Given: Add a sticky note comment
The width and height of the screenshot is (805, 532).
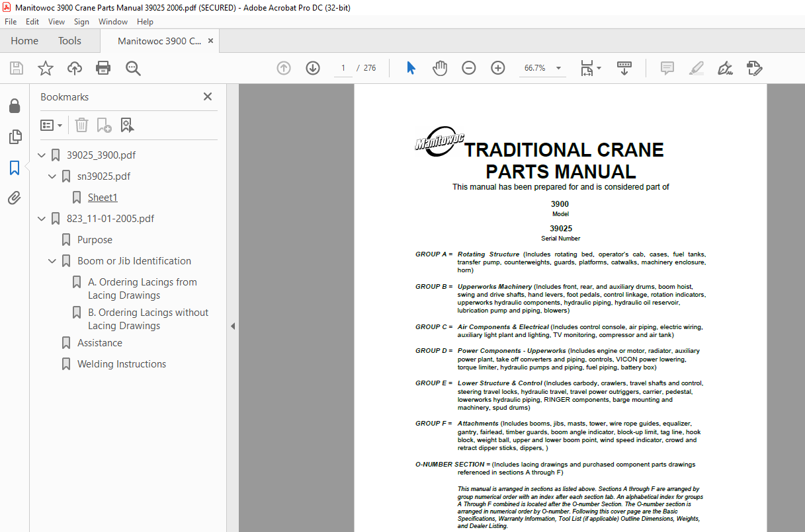Looking at the screenshot, I should 667,68.
